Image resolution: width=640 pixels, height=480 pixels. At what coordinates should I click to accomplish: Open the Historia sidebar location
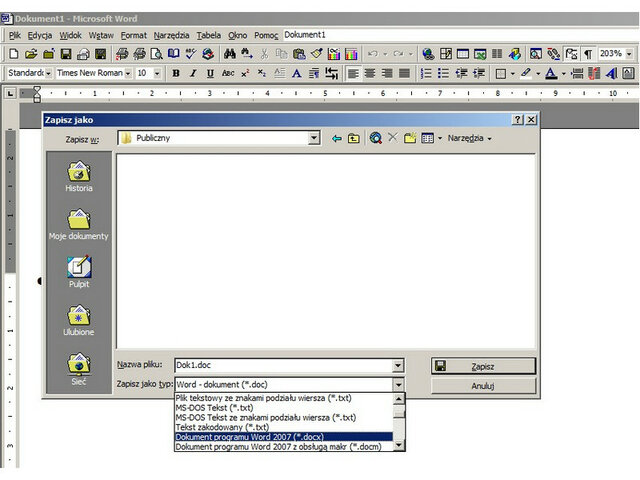tap(79, 176)
